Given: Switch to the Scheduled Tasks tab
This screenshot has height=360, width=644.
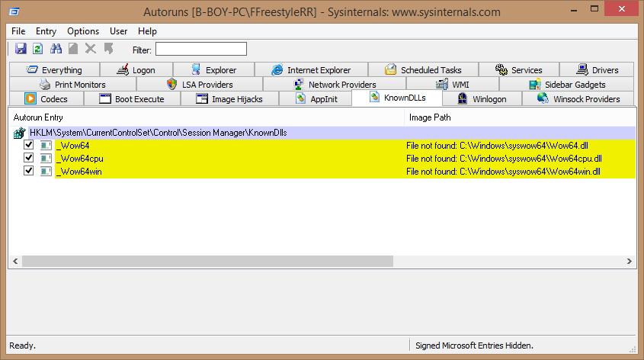Looking at the screenshot, I should point(423,70).
